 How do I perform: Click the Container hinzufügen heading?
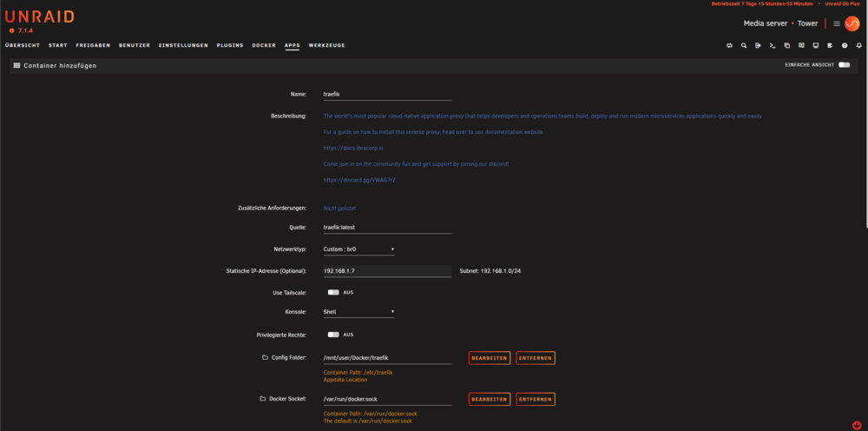pos(60,65)
